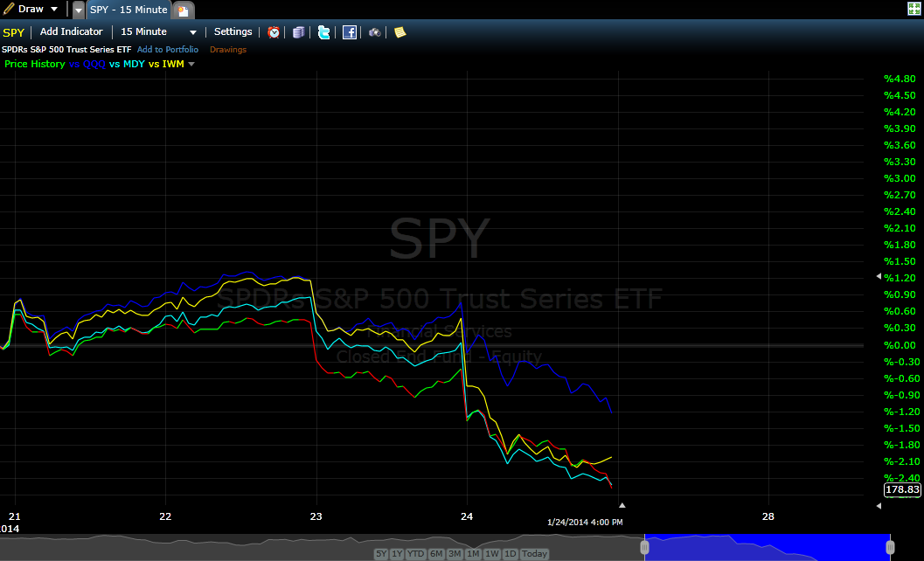
Task: Select the 6M range button
Action: click(436, 554)
